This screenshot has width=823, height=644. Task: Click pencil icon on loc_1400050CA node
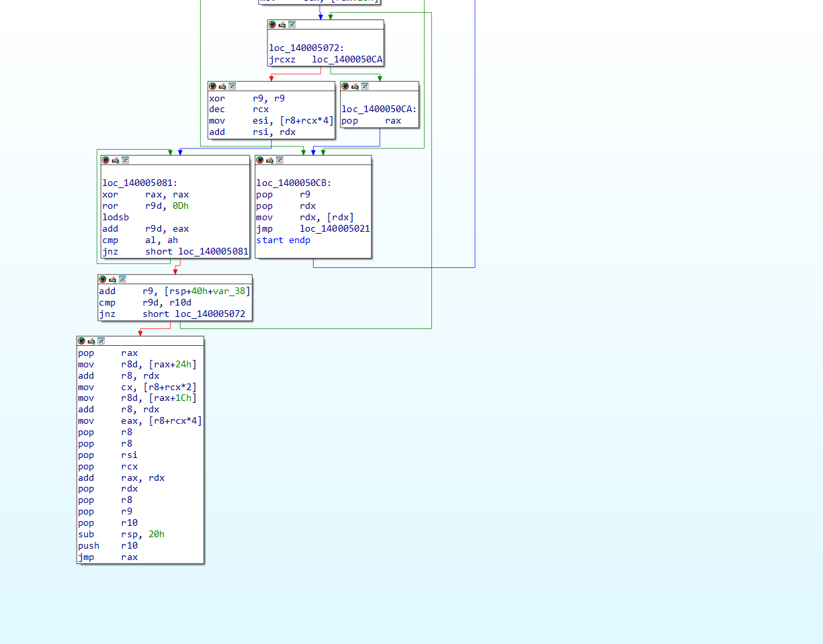(x=354, y=86)
